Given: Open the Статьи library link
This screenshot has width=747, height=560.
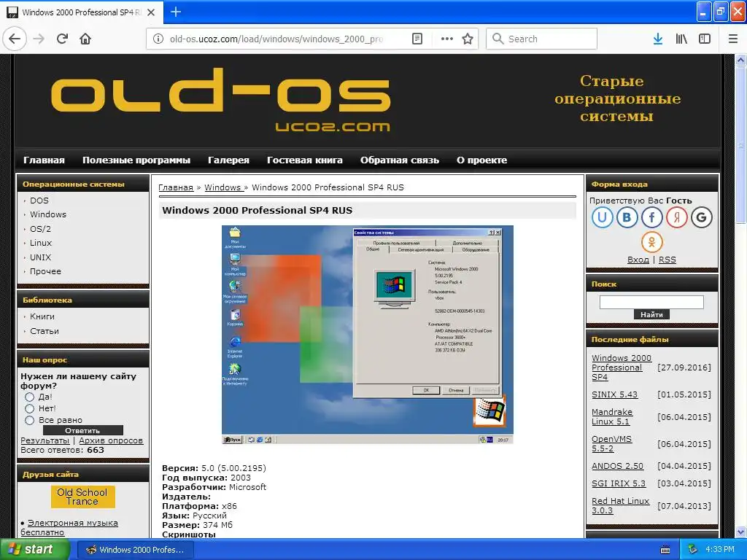Looking at the screenshot, I should [x=44, y=331].
